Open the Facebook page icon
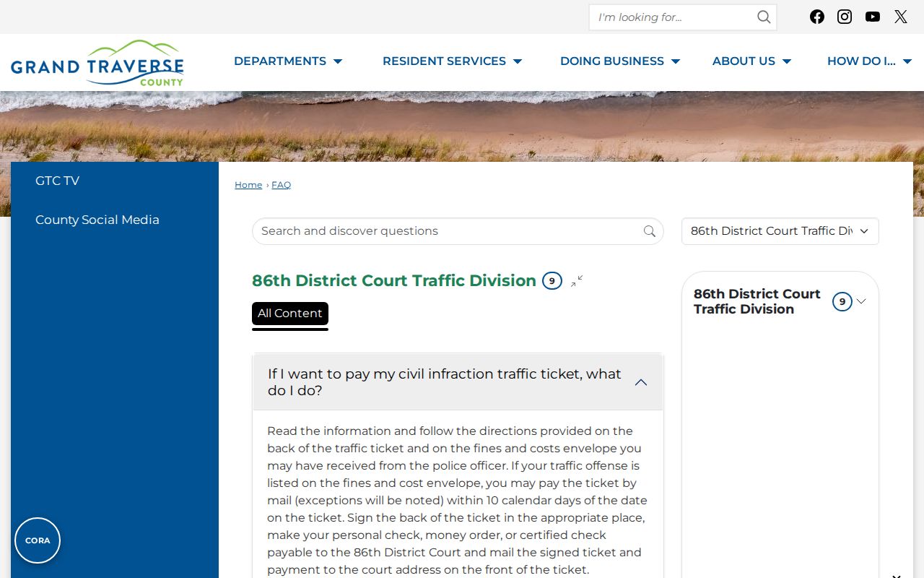This screenshot has width=924, height=578. tap(817, 17)
